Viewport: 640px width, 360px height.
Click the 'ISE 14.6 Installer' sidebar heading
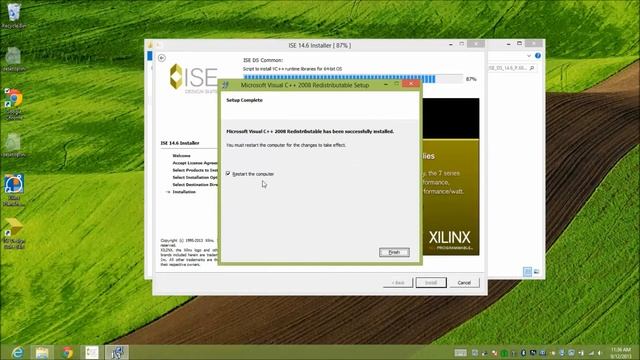tap(180, 143)
